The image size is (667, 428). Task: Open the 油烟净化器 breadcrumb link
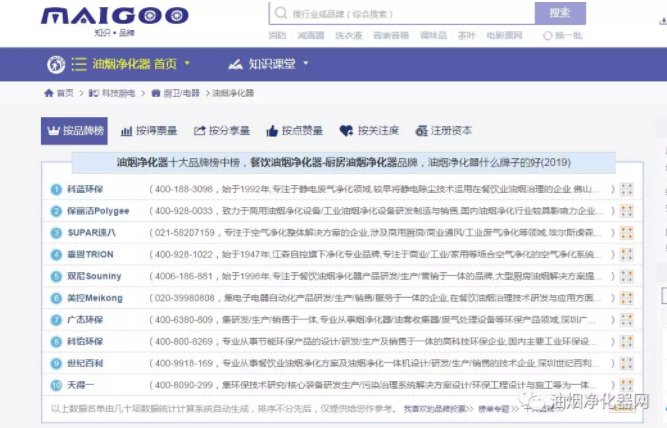click(233, 93)
